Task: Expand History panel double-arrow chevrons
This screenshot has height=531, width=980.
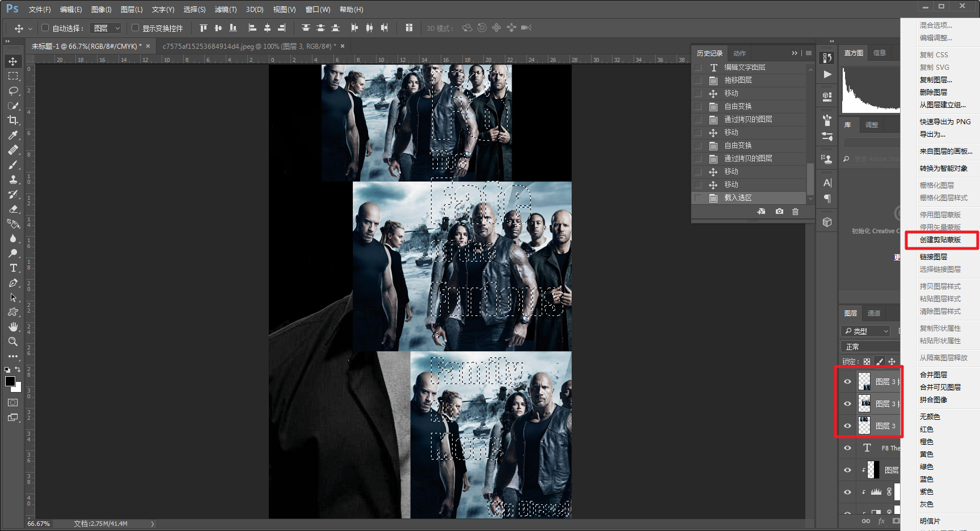Action: coord(794,53)
